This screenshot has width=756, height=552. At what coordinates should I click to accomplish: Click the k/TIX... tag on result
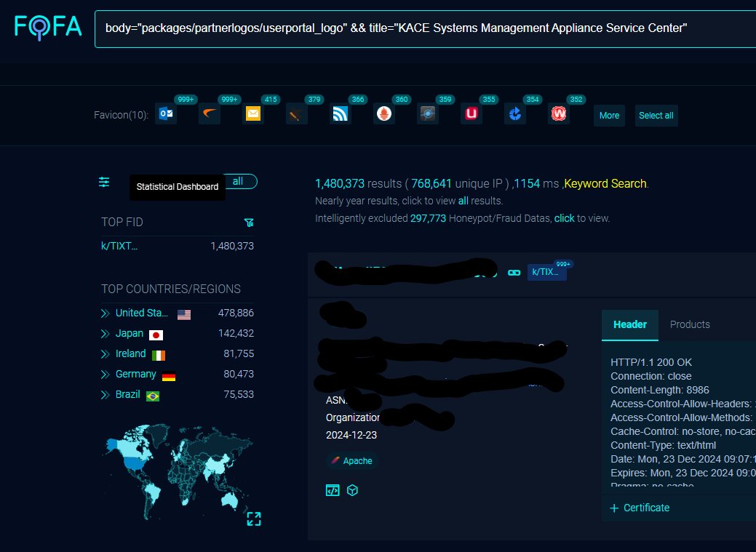pyautogui.click(x=546, y=272)
